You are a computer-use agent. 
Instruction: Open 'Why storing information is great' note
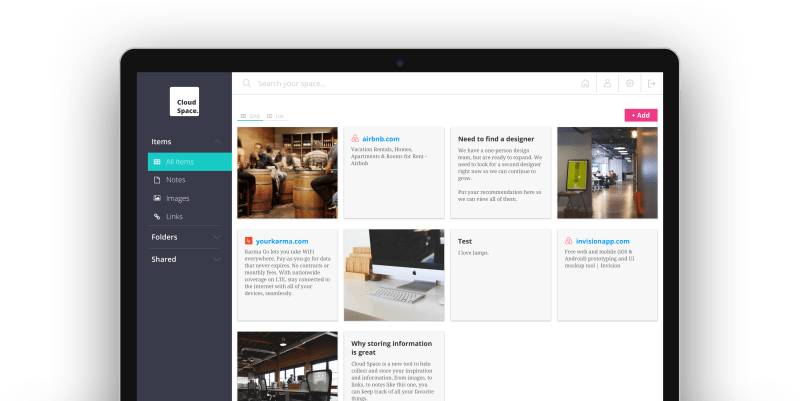[x=394, y=366]
